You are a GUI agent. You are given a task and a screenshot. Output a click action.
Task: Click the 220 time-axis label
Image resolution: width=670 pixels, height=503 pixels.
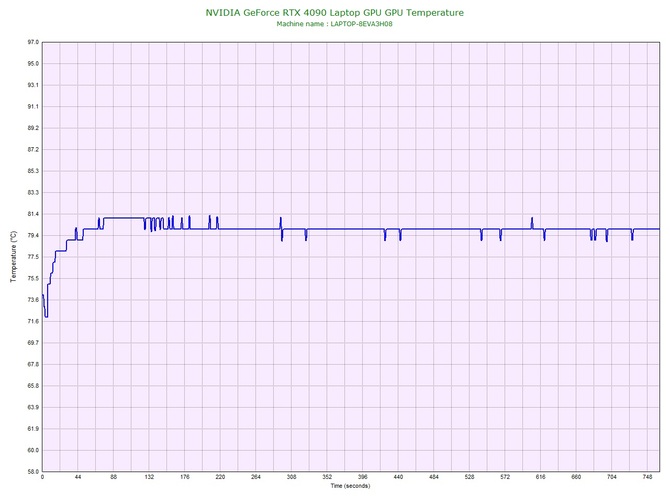click(220, 477)
